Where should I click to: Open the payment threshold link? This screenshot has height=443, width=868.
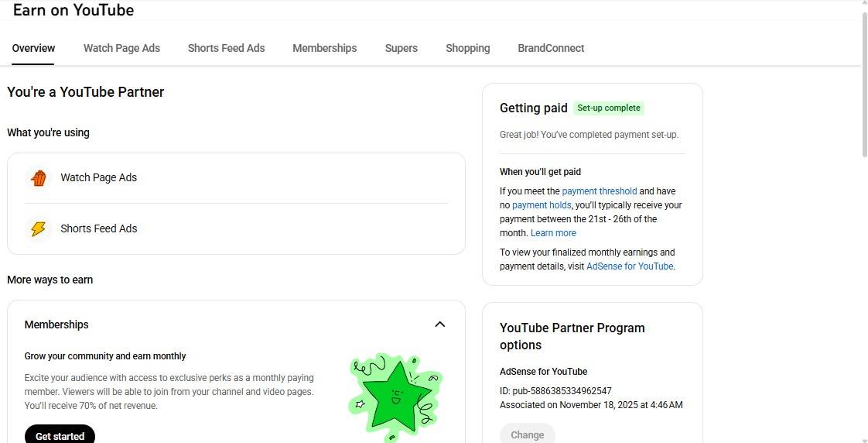point(599,191)
